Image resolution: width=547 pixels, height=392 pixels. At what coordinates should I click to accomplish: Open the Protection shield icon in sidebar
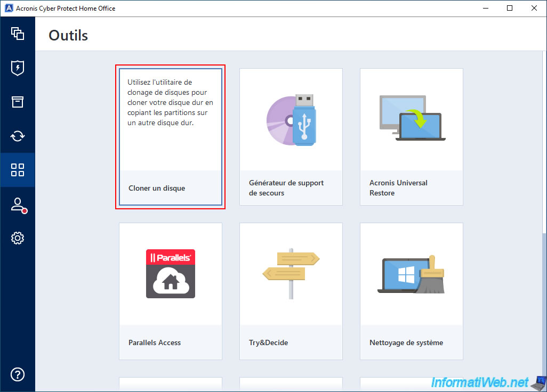[18, 68]
